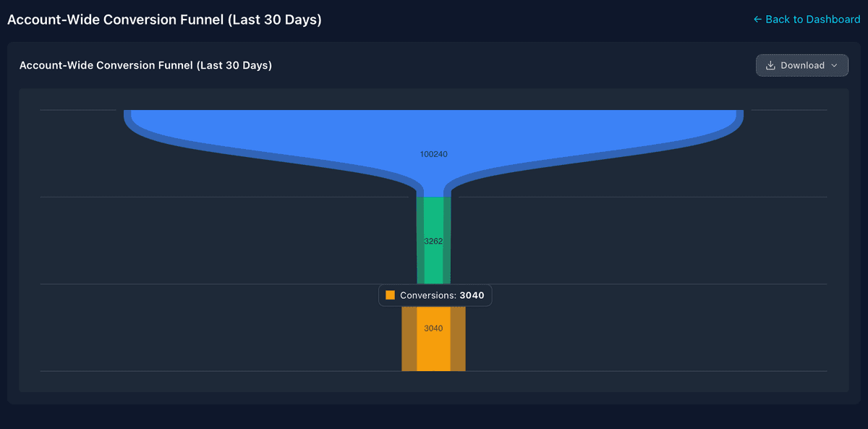Toggle the Conversions series via its tooltip entry
Viewport: 868px width, 429px height.
(435, 295)
